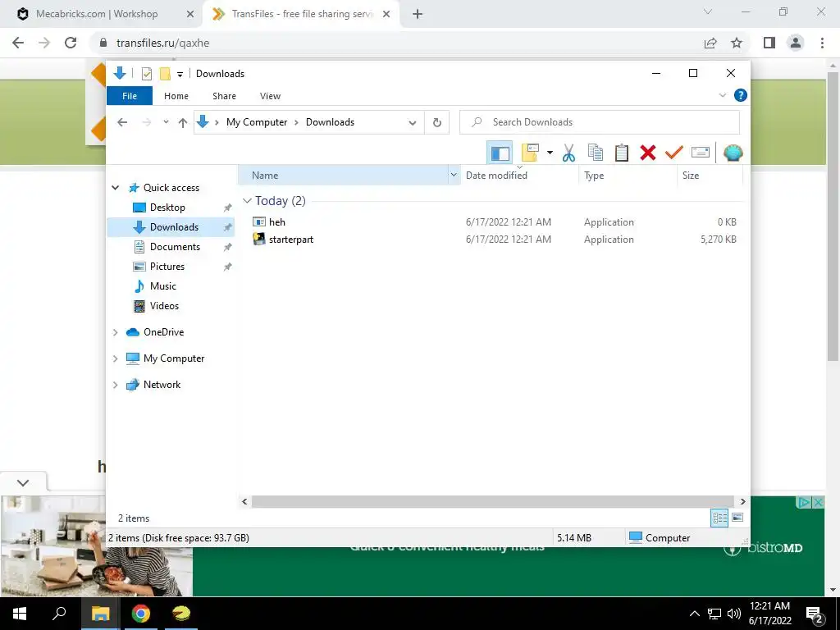Screen dimensions: 840x630
Task: Collapse the Today (2) group
Action: click(x=247, y=201)
